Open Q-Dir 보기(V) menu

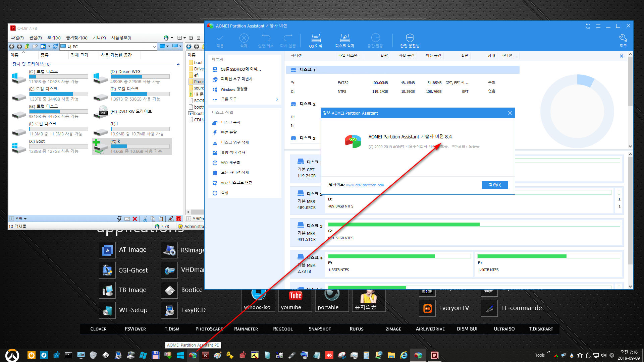coord(54,38)
